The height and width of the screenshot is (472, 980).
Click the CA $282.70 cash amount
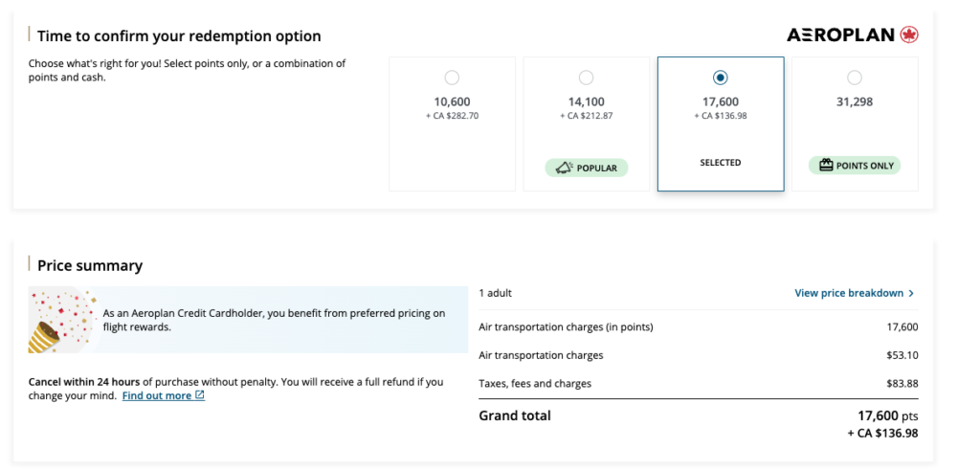point(452,116)
